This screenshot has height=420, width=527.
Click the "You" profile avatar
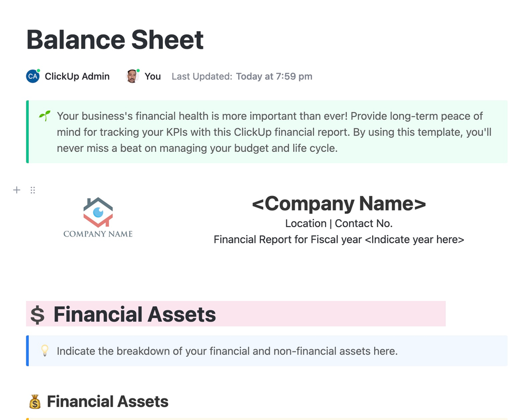tap(131, 76)
